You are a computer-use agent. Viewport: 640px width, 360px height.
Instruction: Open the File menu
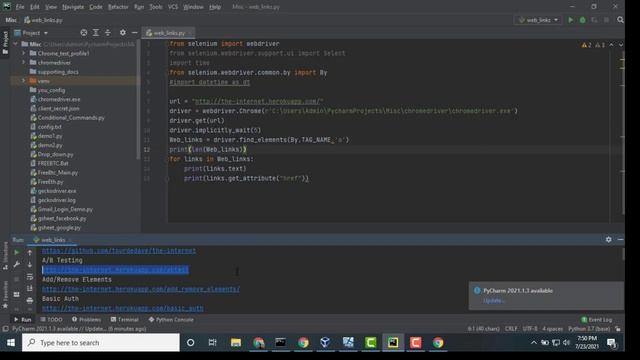coord(20,7)
